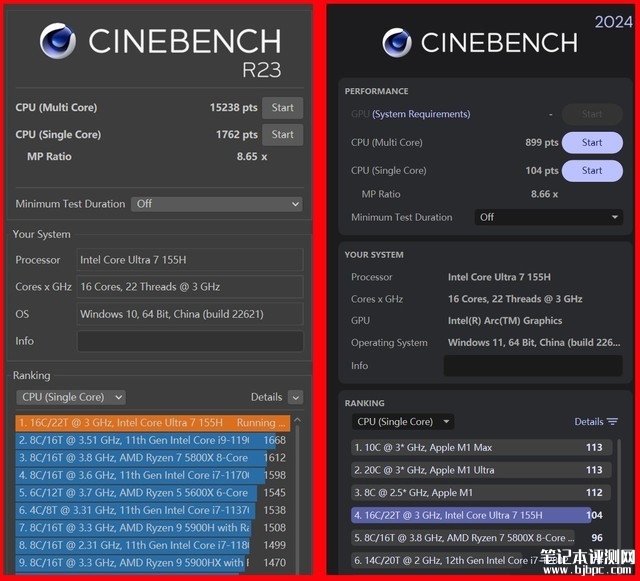The height and width of the screenshot is (581, 640).
Task: Open 2024 Minimum Test Duration dropdown
Action: 549,217
